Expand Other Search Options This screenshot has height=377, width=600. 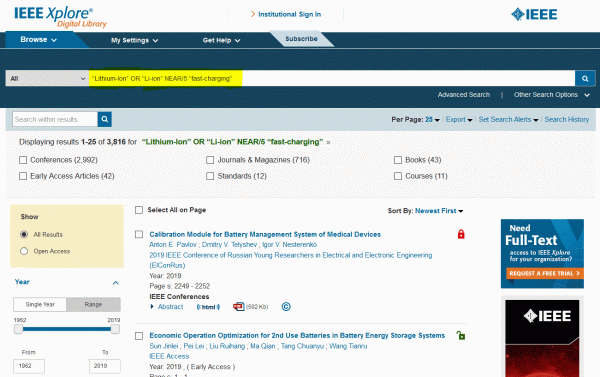(x=551, y=95)
